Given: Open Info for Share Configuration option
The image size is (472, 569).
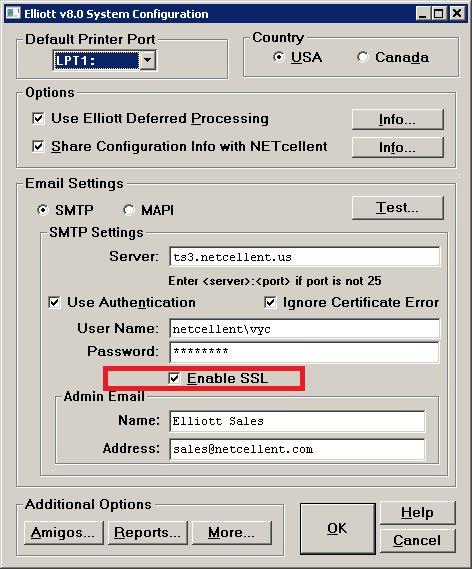Looking at the screenshot, I should (398, 147).
